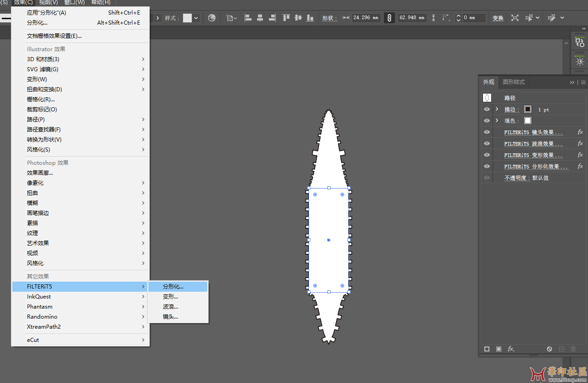Screen dimensions: 588x383
Task: Choose 分形化... from FILTERiT5 submenu
Action: 178,287
